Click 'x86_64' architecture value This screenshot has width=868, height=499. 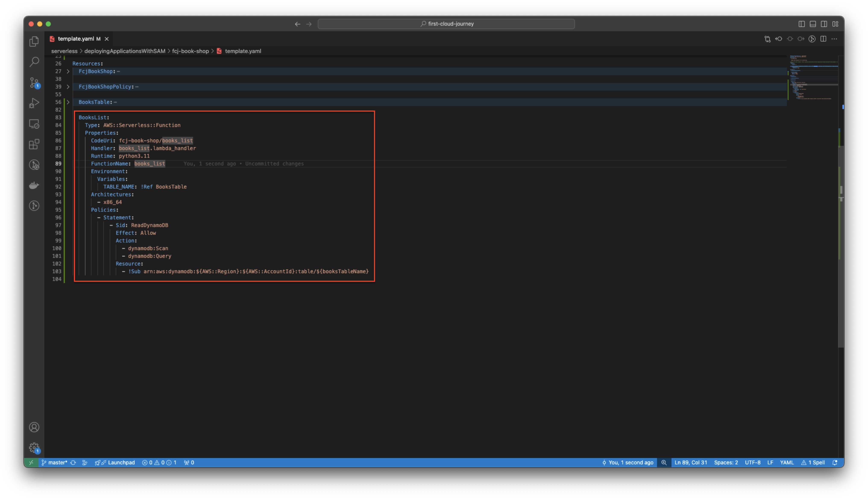[113, 202]
